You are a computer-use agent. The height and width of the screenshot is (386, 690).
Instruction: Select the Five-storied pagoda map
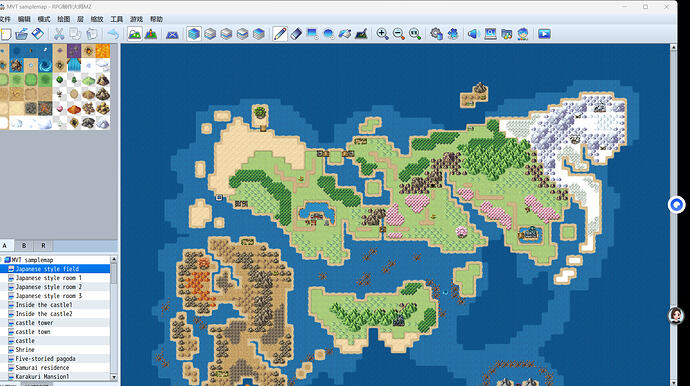55,359
